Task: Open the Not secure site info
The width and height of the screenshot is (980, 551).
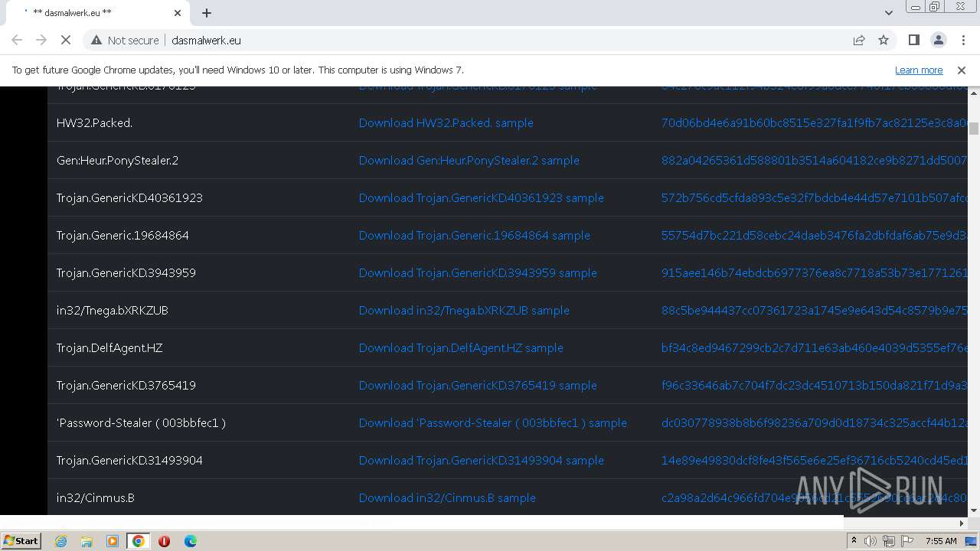Action: [x=125, y=40]
